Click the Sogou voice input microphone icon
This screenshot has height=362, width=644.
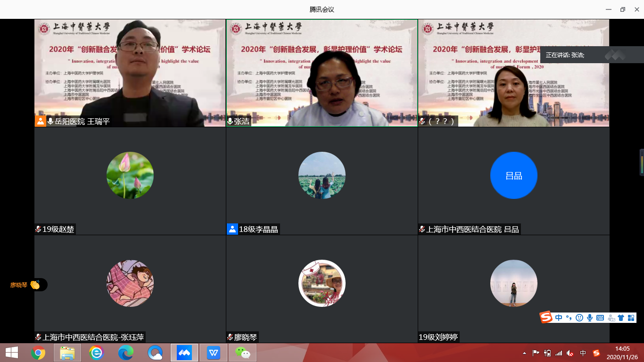tap(589, 318)
